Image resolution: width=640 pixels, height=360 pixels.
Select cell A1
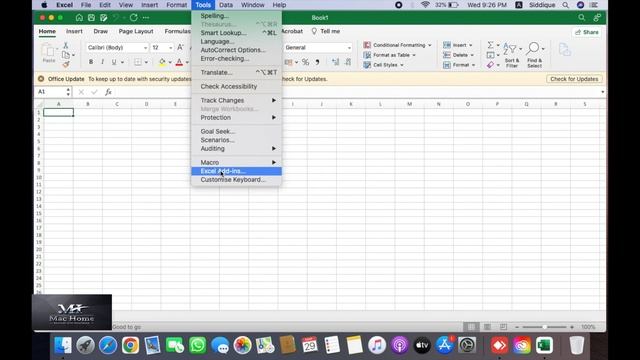click(58, 112)
